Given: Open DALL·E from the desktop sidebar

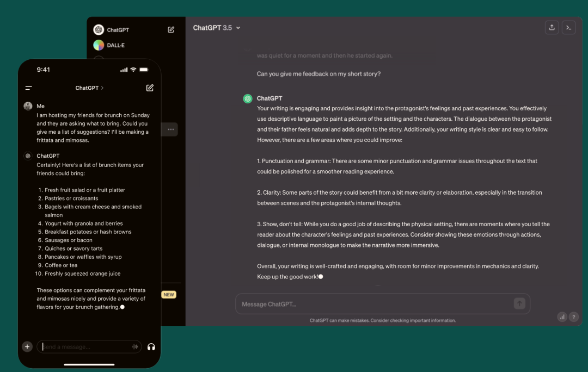Looking at the screenshot, I should (109, 45).
